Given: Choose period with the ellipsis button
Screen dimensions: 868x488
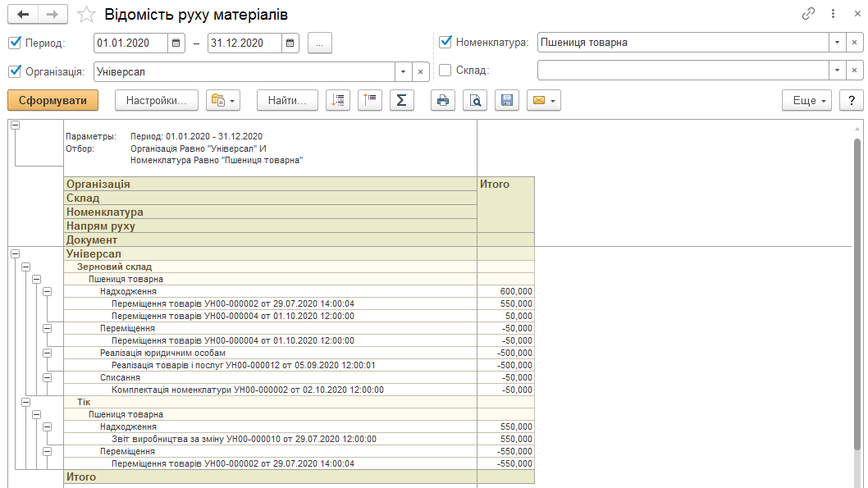Looking at the screenshot, I should point(319,43).
